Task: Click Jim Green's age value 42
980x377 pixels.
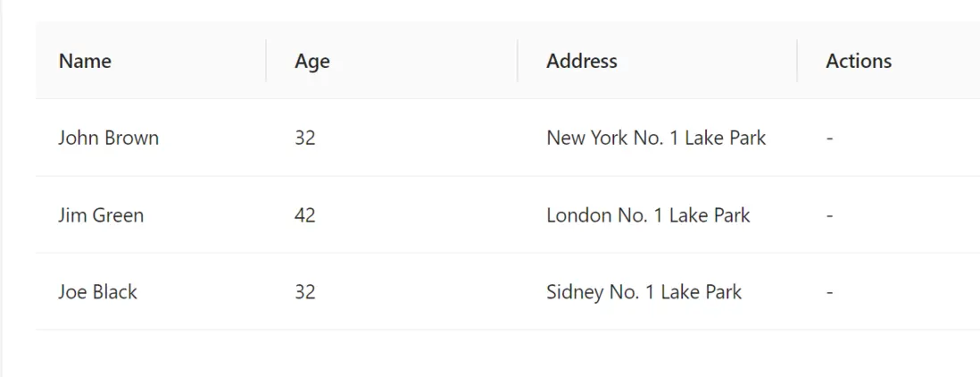Action: 305,215
